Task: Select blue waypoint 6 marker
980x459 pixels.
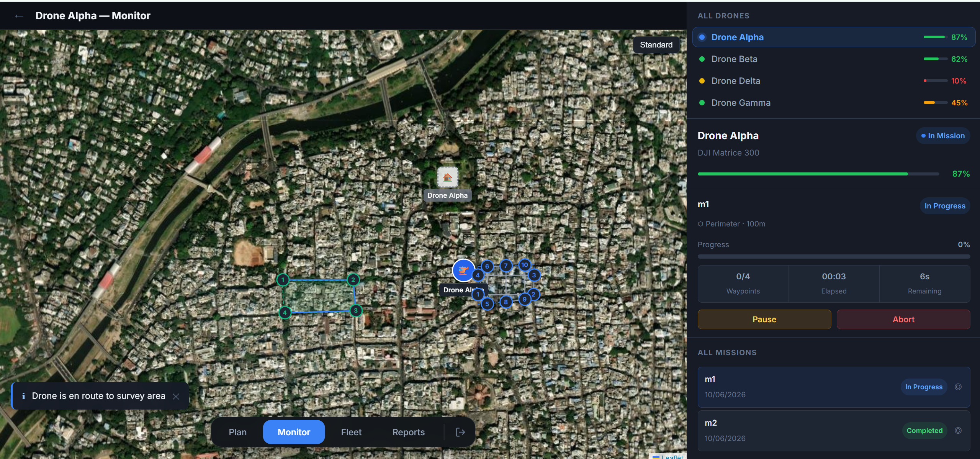Action: tap(487, 266)
